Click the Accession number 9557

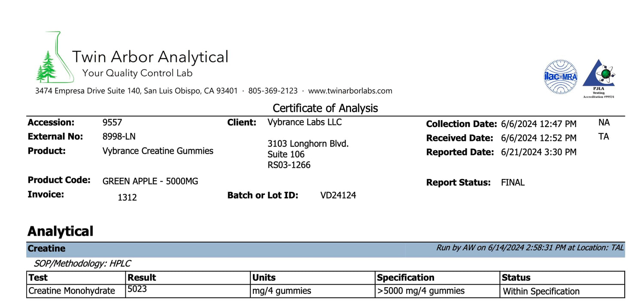pyautogui.click(x=112, y=123)
